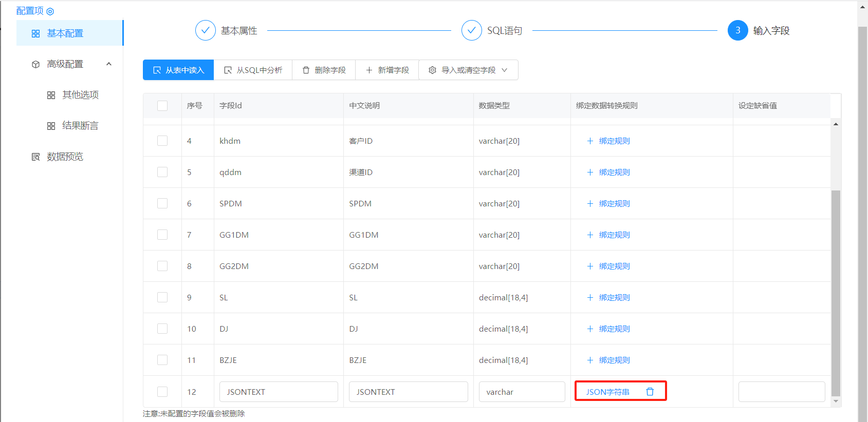Screen dimensions: 868x422
Task: Click 绑定规则 link in the SL row
Action: tap(614, 297)
